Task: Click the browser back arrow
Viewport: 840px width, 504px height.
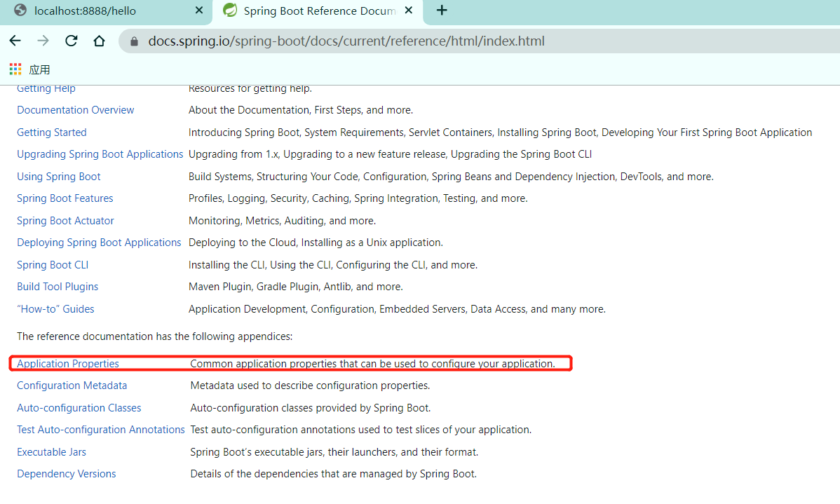Action: tap(15, 41)
